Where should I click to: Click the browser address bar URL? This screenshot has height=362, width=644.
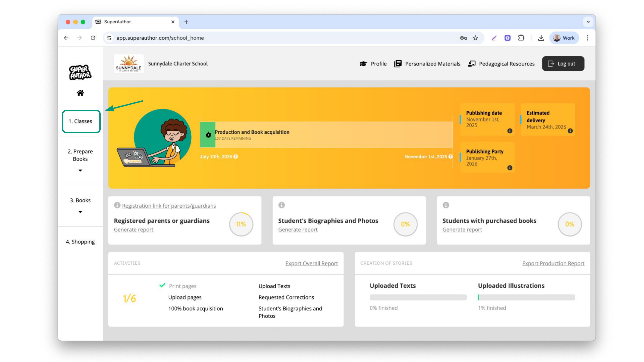pyautogui.click(x=160, y=38)
